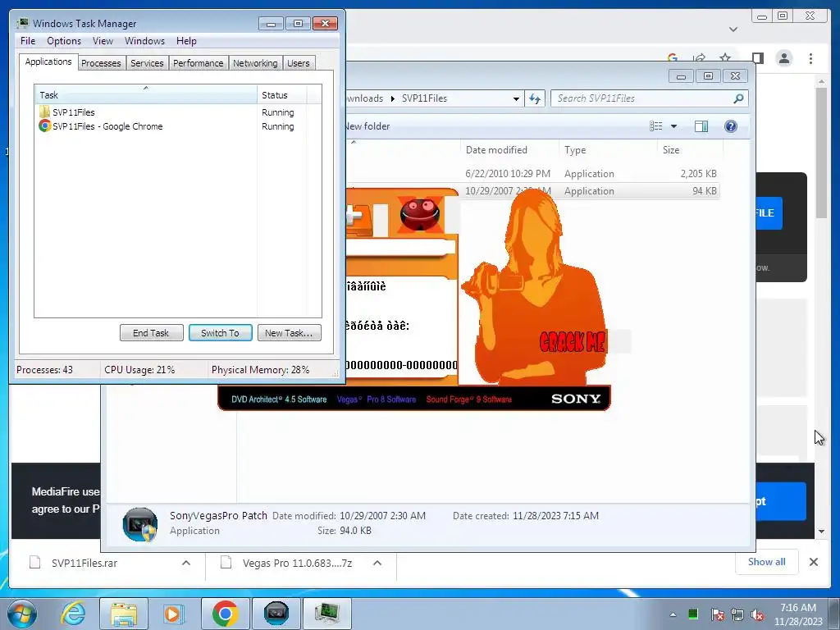The height and width of the screenshot is (630, 840).
Task: Click the Action Center flag tray icon
Action: [x=717, y=614]
